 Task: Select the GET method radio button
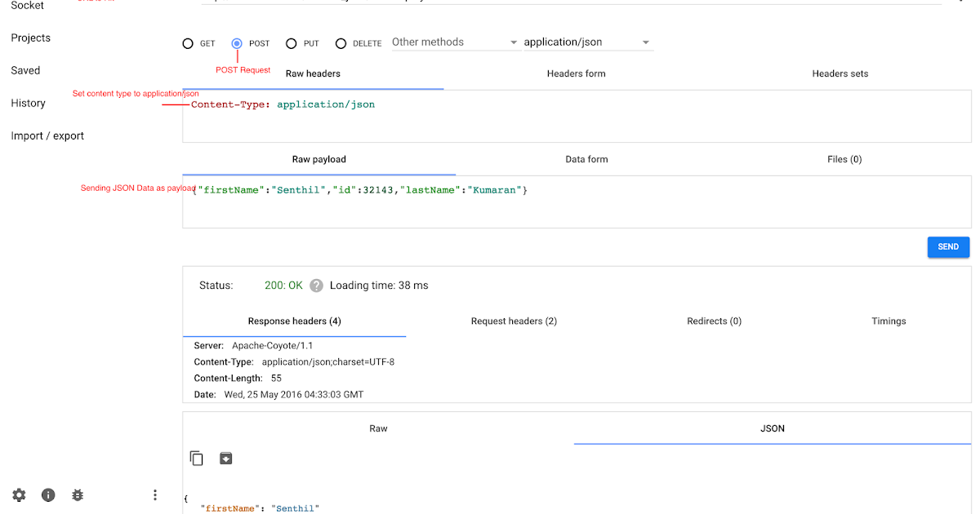coord(189,43)
